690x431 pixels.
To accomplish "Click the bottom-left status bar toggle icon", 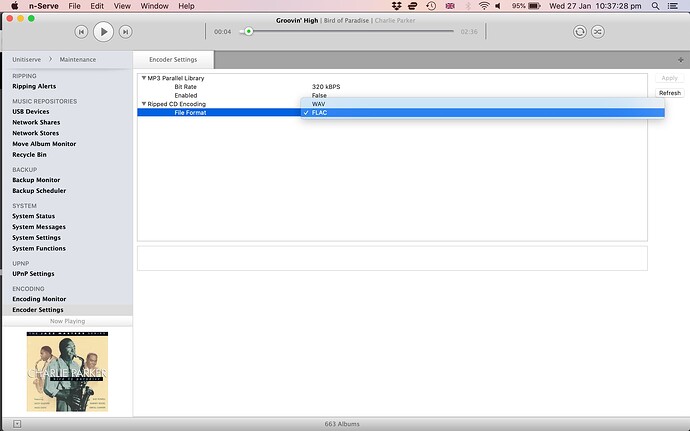I will [x=17, y=424].
